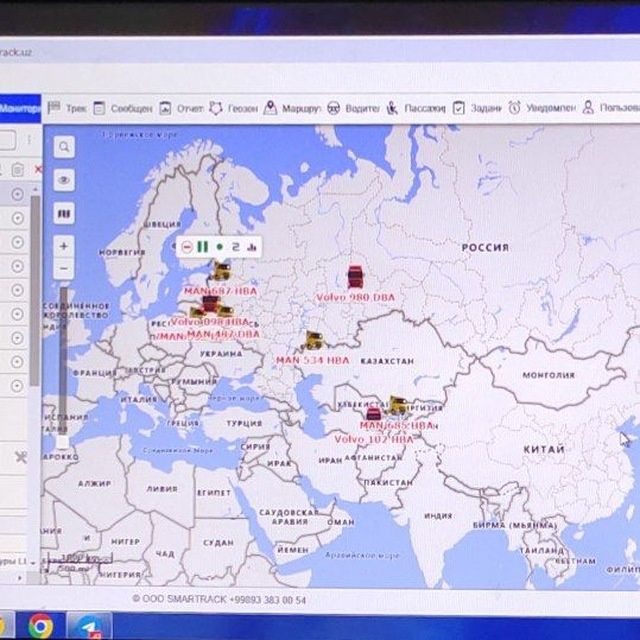Viewport: 640px width, 640px height.
Task: Select the MAN 534 HBA truck marker
Action: tap(314, 340)
